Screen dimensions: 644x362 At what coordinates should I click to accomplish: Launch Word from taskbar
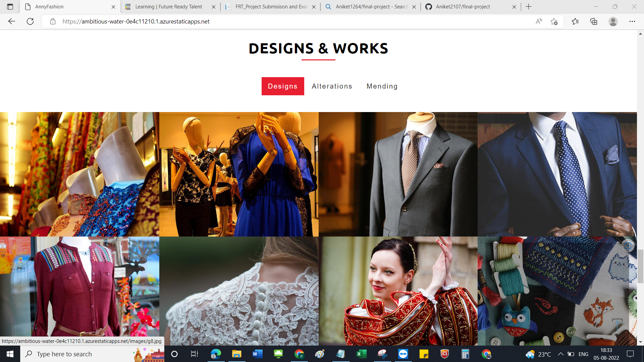click(258, 354)
